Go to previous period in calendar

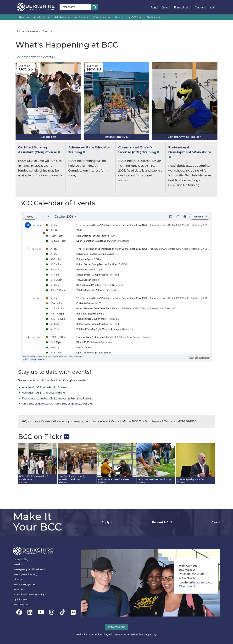tap(43, 216)
